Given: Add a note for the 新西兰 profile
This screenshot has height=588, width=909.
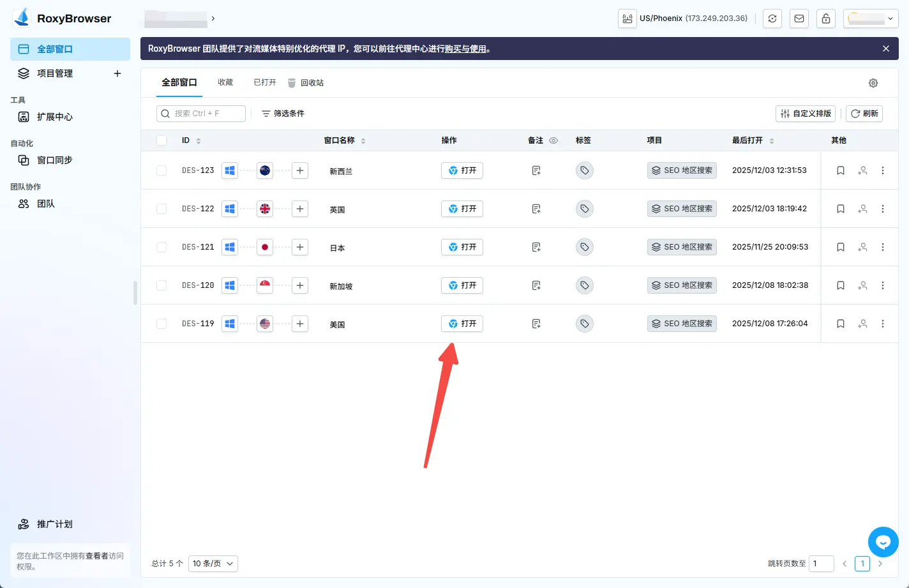Looking at the screenshot, I should coord(536,170).
